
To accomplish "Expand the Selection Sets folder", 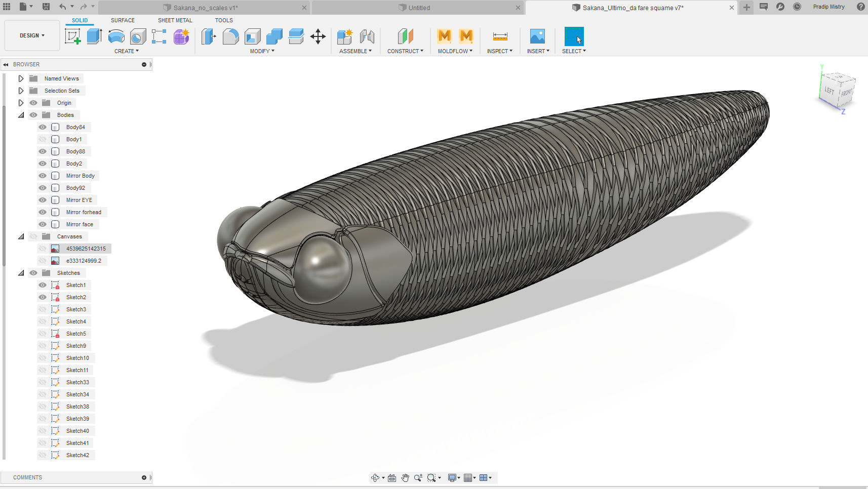I will click(21, 91).
